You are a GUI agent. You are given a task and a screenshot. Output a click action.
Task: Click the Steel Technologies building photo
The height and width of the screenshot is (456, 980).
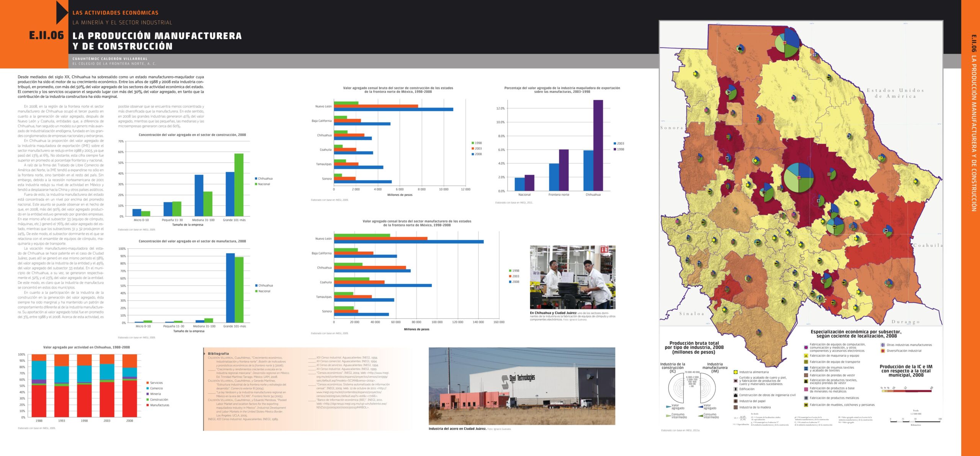522,386
